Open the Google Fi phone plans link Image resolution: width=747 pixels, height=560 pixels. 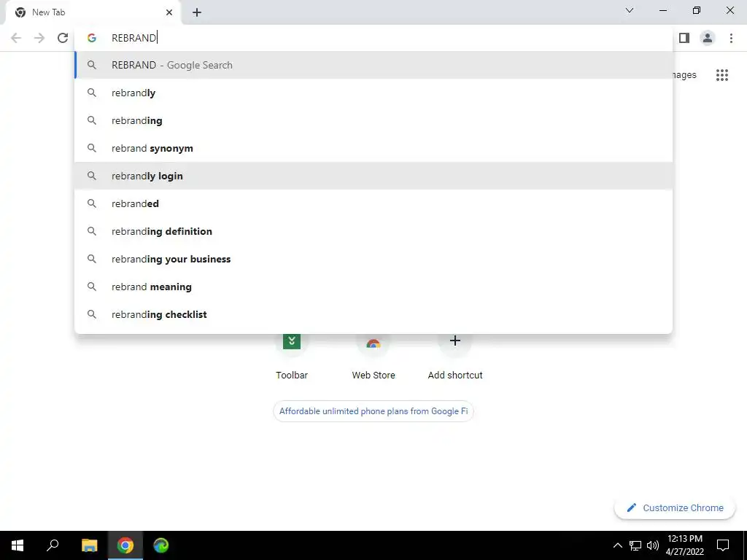[x=373, y=411]
